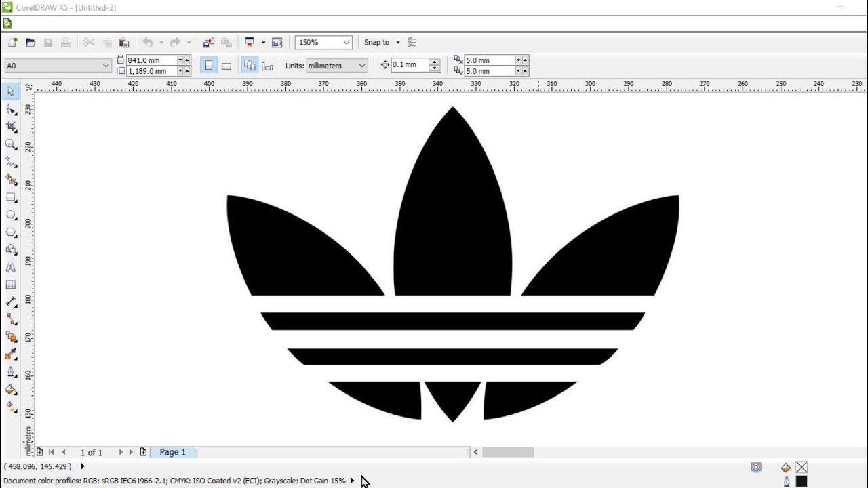Click the Import icon
This screenshot has height=488, width=868.
(209, 42)
